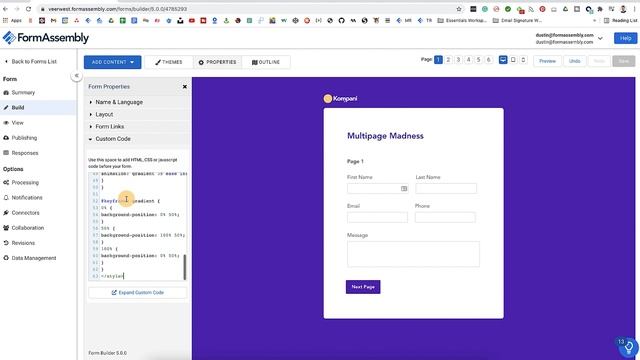
Task: Collapse the left sidebar with chevron button
Action: tap(76, 76)
